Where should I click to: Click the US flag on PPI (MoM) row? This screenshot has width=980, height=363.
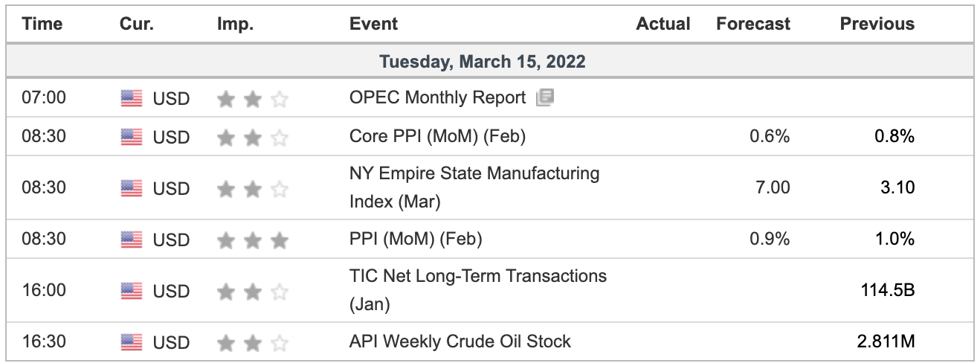(132, 240)
